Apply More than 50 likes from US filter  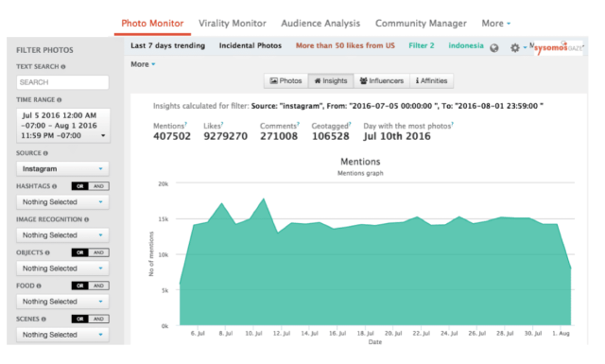pos(345,45)
